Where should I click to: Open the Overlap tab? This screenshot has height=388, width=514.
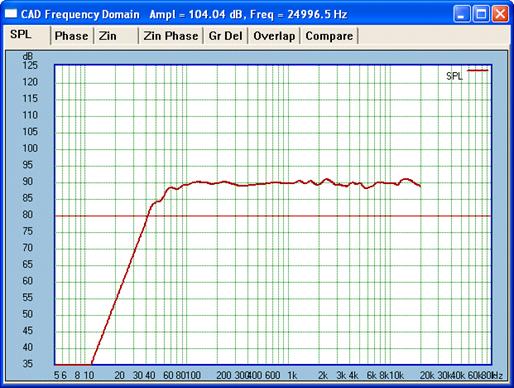pos(274,36)
